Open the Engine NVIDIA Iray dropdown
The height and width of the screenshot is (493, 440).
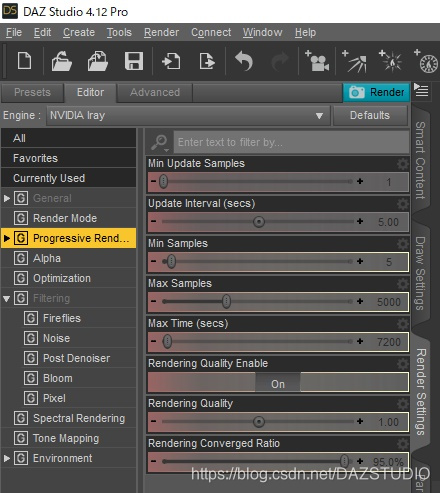pos(188,115)
